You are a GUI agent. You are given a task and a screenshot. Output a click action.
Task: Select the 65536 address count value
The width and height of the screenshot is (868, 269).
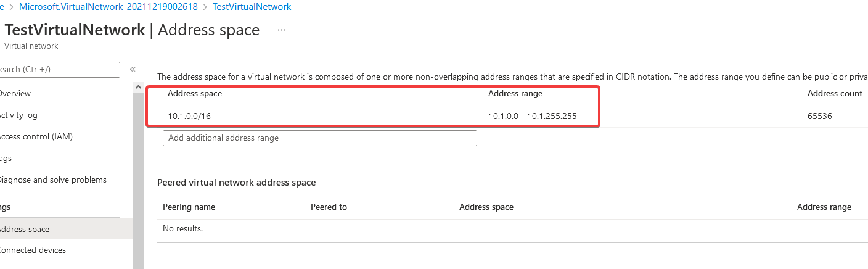coord(819,116)
